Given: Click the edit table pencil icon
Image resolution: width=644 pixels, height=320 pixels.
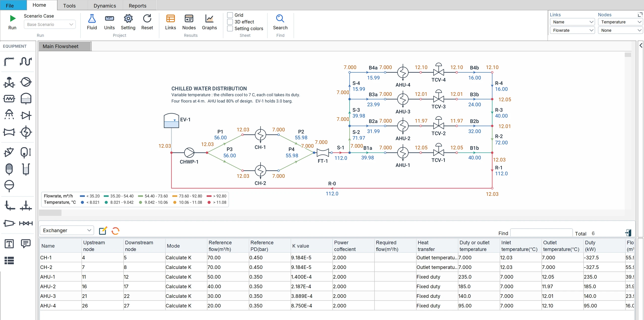Looking at the screenshot, I should click(x=103, y=231).
